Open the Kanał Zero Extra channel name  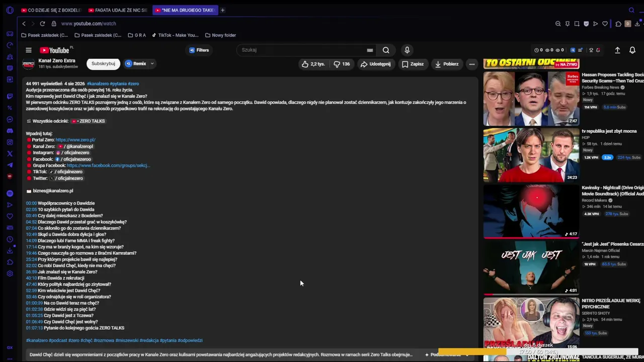tap(57, 61)
